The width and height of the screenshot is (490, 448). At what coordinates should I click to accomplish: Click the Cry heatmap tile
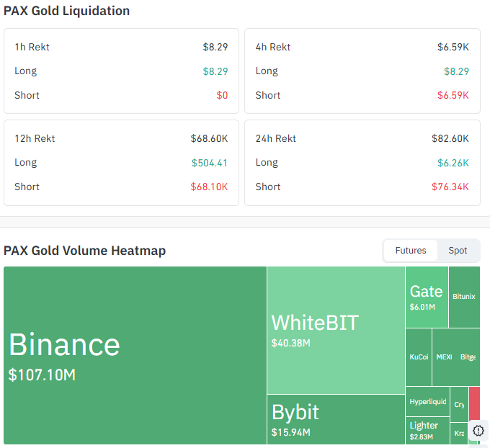(459, 404)
